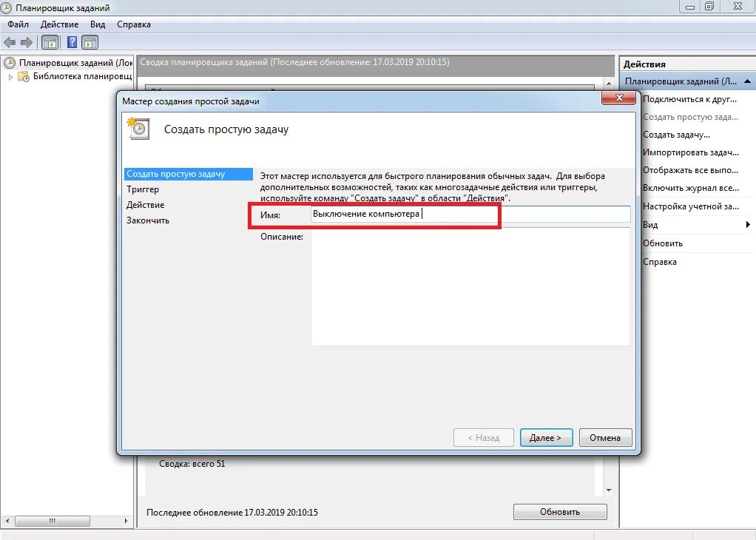Click the Далее button
Screen dimensions: 756x540
point(546,438)
